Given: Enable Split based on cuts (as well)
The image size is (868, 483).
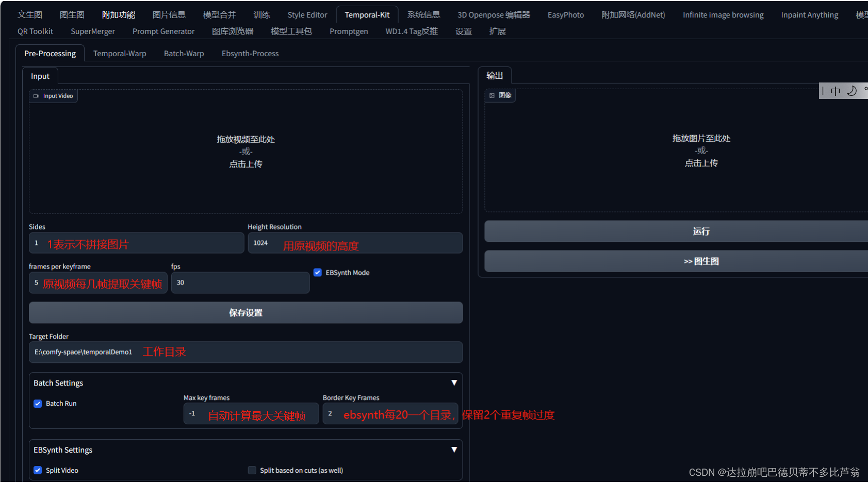Looking at the screenshot, I should (252, 470).
